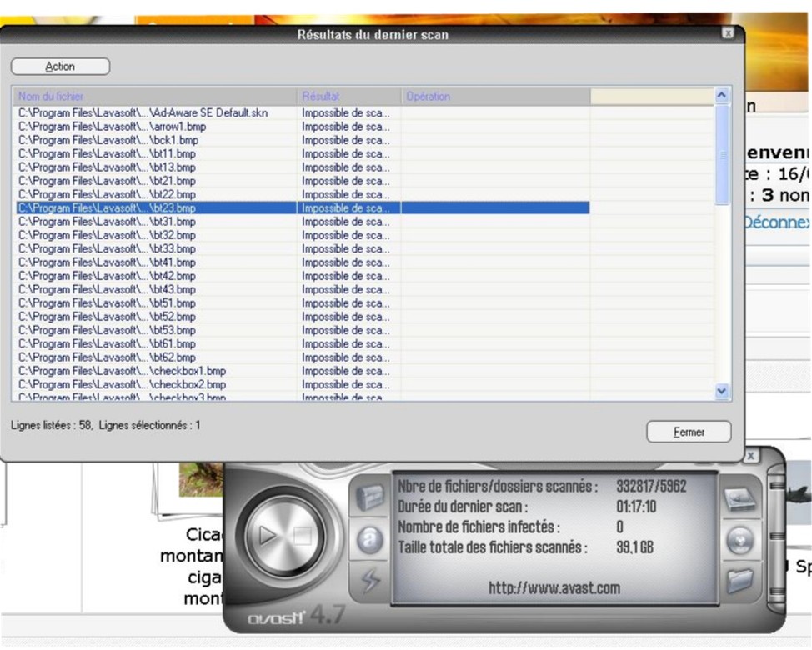Click the avast right-side volume slider strip

pos(776,538)
